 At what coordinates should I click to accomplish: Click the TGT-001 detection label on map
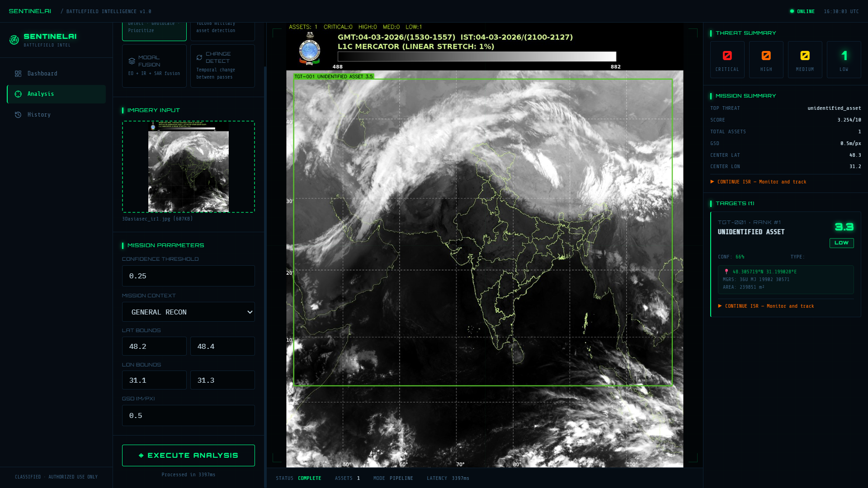tap(334, 76)
